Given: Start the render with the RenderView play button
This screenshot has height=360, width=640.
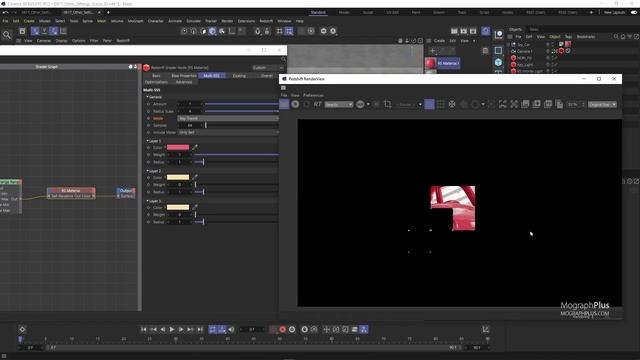Looking at the screenshot, I should [295, 104].
